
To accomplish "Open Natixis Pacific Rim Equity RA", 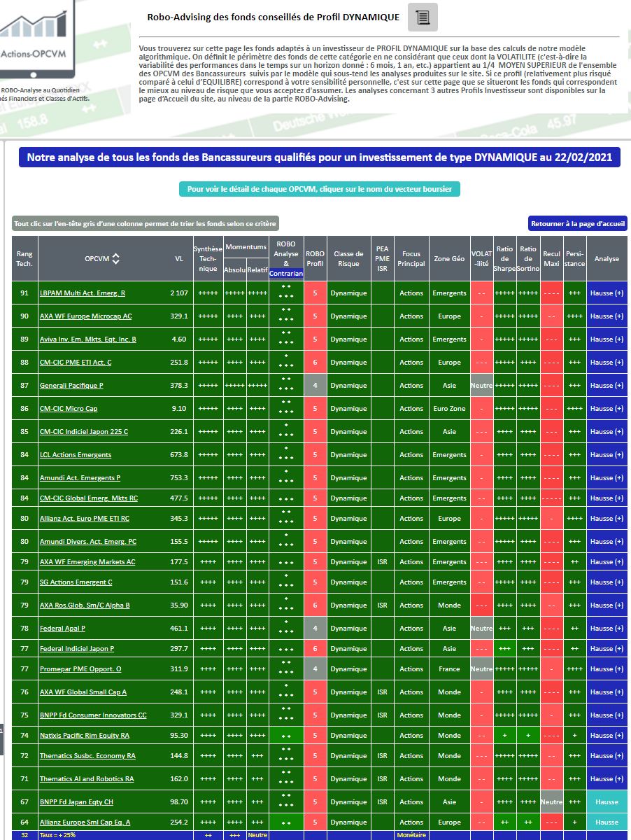I will [x=85, y=736].
